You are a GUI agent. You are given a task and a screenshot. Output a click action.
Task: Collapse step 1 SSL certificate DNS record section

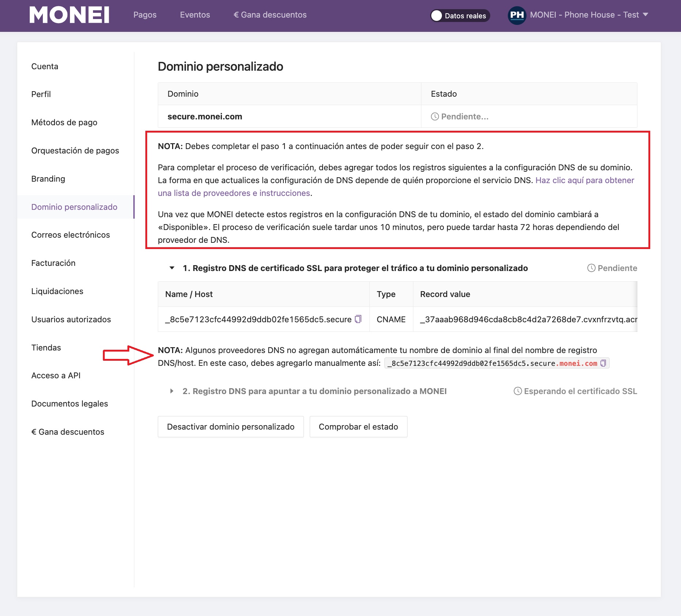click(x=172, y=268)
